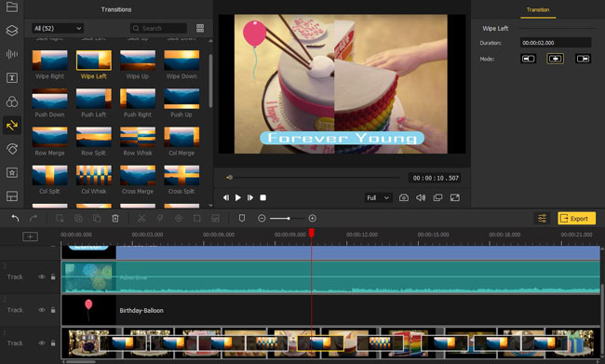The width and height of the screenshot is (605, 364).
Task: Add a marker with the shield icon
Action: (x=242, y=219)
